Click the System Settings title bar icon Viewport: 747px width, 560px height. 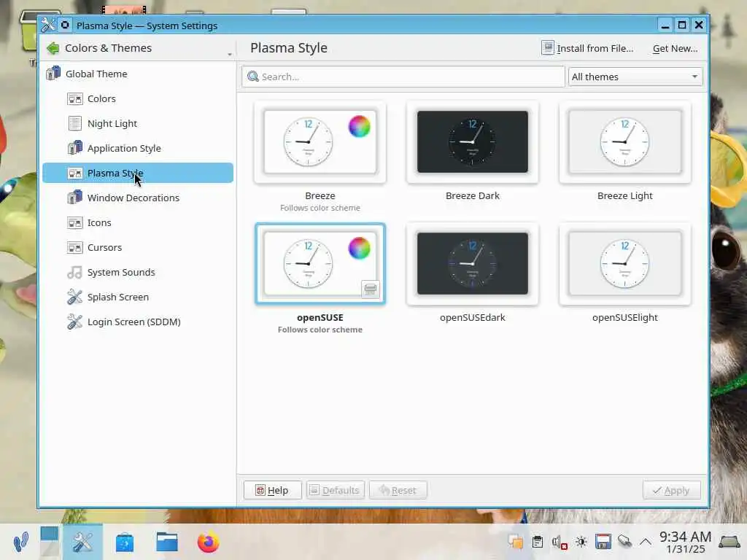47,25
